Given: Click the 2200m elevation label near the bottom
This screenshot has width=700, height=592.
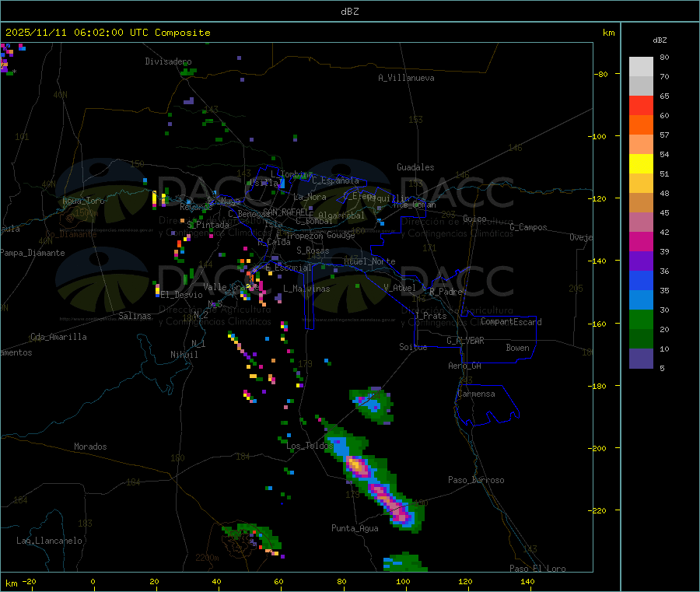Looking at the screenshot, I should (207, 558).
